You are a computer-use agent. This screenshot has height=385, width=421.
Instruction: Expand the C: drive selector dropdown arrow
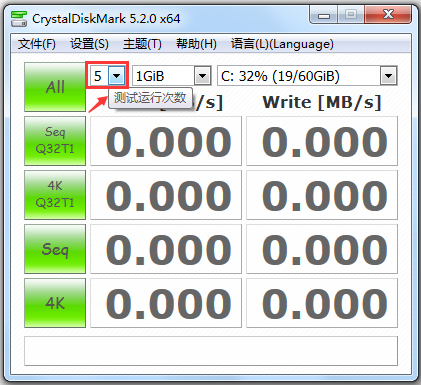click(388, 76)
